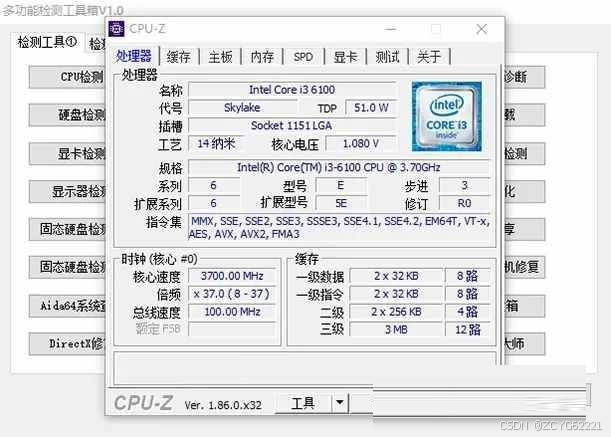Click the CPU-Z app icon in title bar
The image size is (611, 437).
point(117,29)
